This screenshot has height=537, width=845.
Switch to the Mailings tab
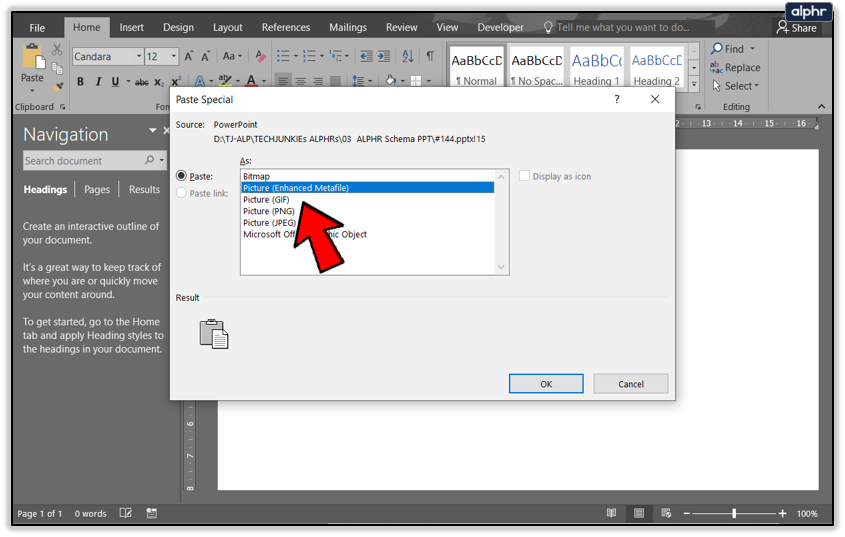coord(348,27)
